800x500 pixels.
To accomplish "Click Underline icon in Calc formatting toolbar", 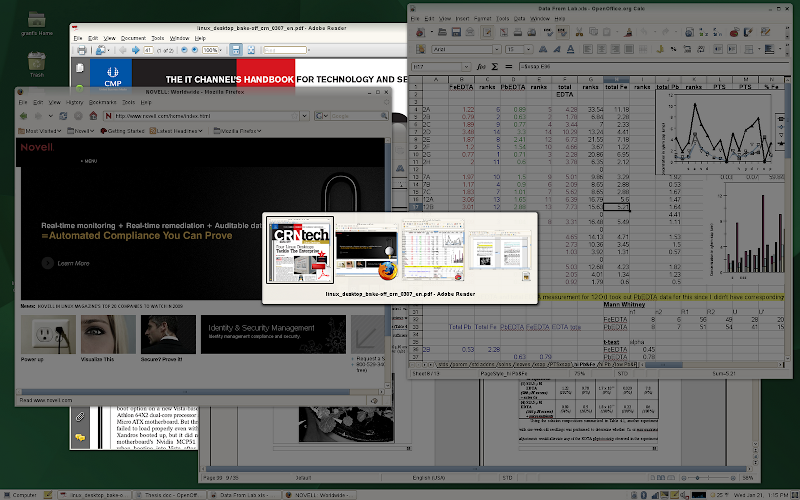I will 570,49.
